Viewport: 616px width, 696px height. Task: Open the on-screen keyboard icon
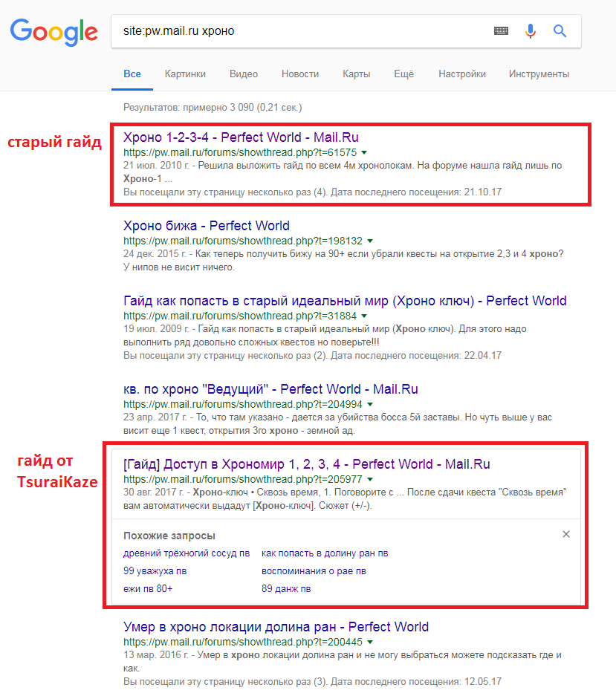(501, 31)
